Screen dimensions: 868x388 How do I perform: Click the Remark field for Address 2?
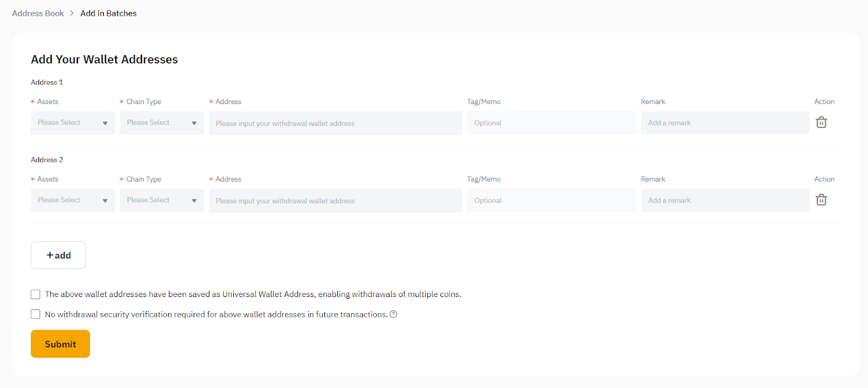pos(725,201)
